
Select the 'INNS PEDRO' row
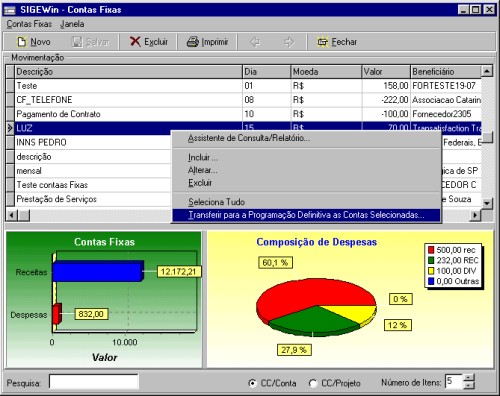tap(93, 142)
